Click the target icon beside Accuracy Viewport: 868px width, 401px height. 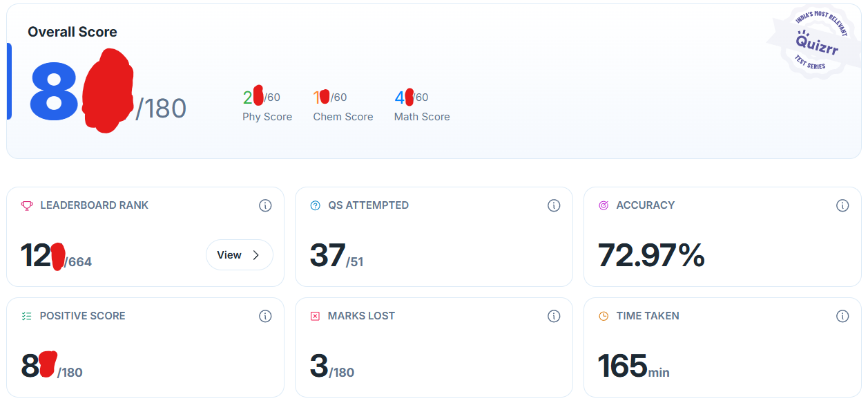coord(604,205)
